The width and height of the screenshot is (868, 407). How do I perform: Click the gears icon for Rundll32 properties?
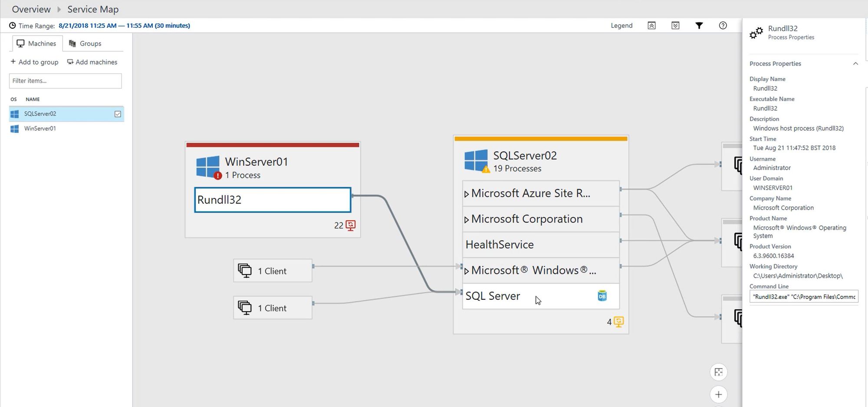756,33
